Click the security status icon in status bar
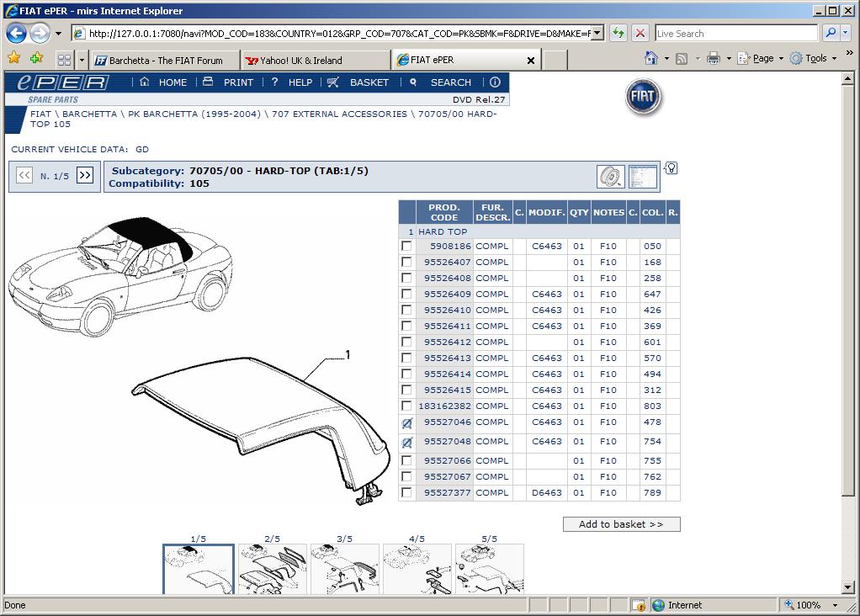 pyautogui.click(x=639, y=605)
